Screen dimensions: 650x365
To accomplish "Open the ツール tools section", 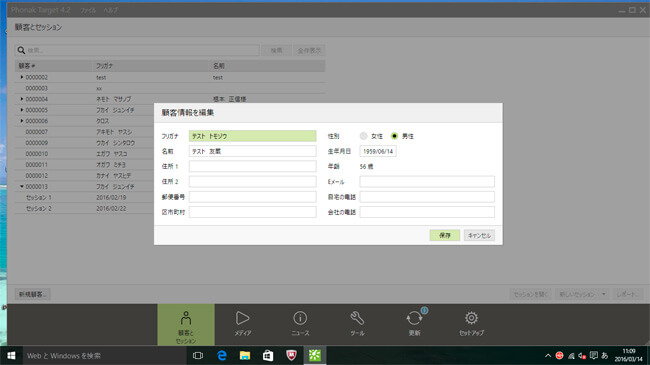I will (x=357, y=325).
